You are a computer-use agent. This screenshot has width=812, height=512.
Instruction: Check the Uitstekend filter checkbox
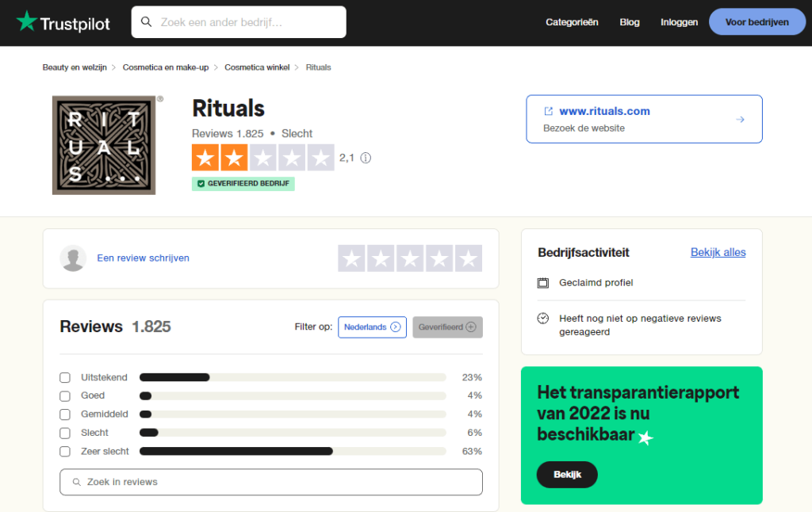[65, 377]
